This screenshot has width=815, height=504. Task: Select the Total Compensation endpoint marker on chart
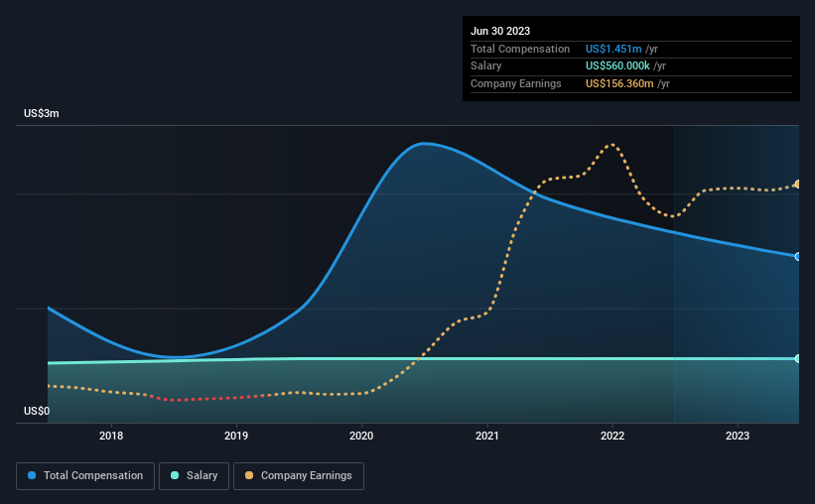(x=797, y=256)
